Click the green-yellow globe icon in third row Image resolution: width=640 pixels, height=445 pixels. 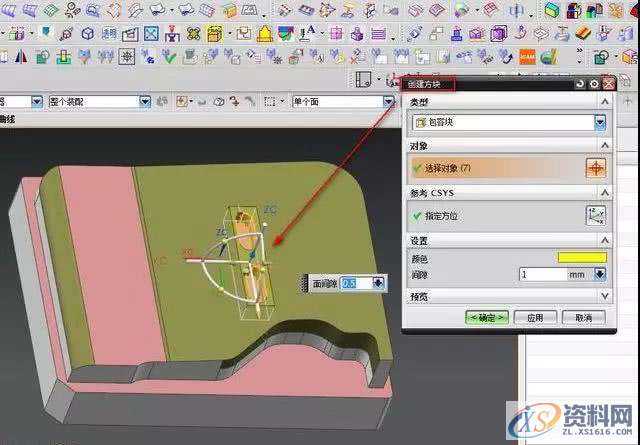pos(549,57)
